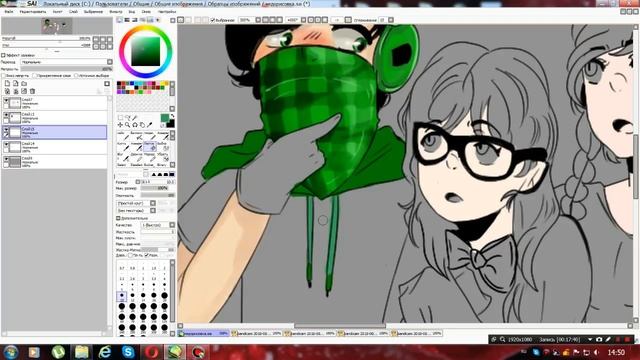Select the move layer tool
Viewport: 640px width, 360px height.
click(x=120, y=125)
